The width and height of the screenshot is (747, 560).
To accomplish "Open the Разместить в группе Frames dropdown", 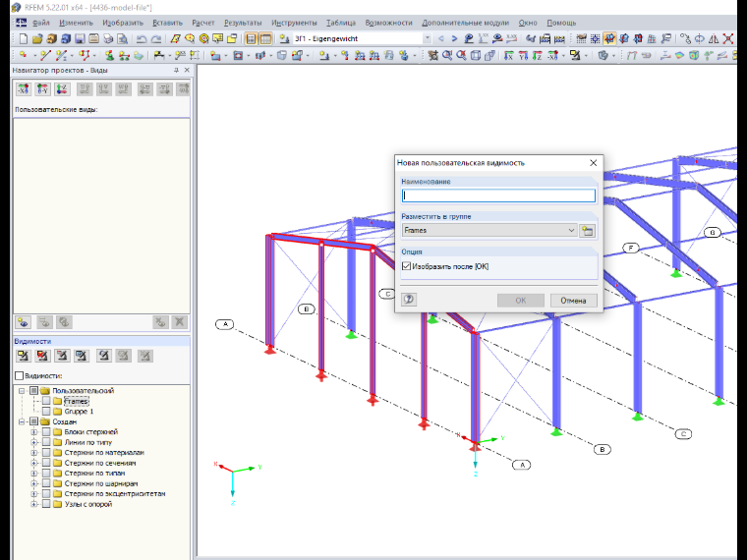I will coord(489,231).
